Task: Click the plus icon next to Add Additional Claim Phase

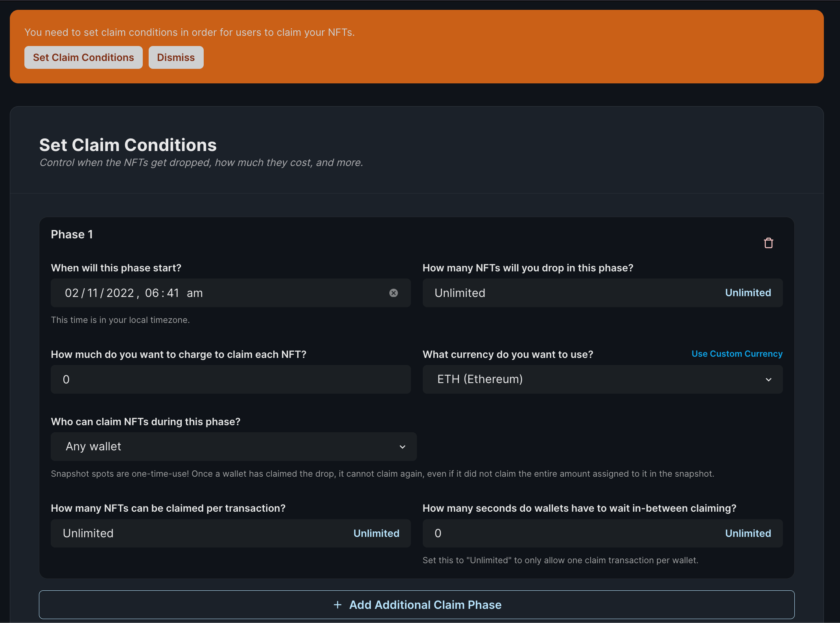Action: pyautogui.click(x=338, y=605)
